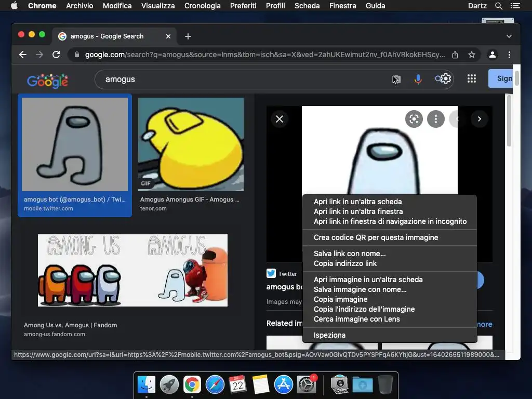532x399 pixels.
Task: Open Google search settings gear
Action: point(445,79)
